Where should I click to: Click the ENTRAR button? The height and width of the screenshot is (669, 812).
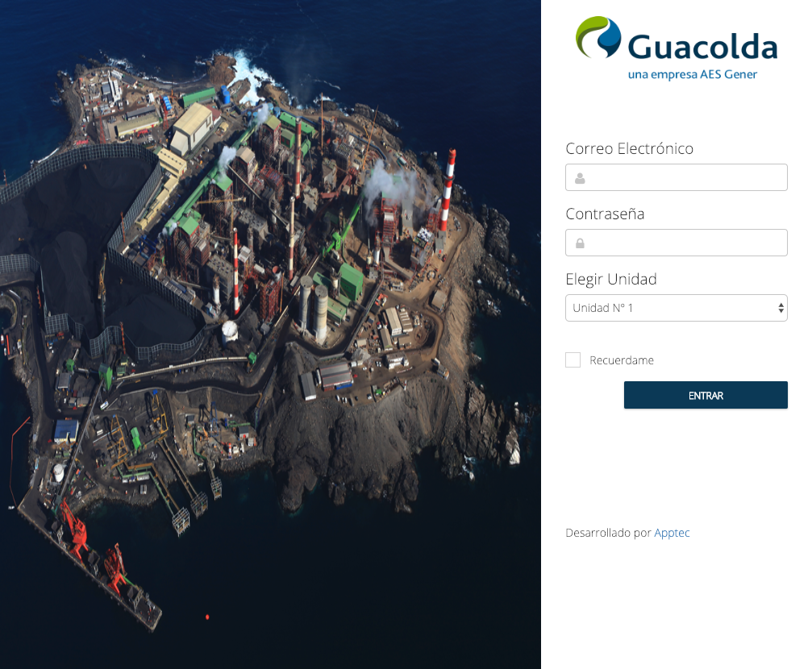706,395
